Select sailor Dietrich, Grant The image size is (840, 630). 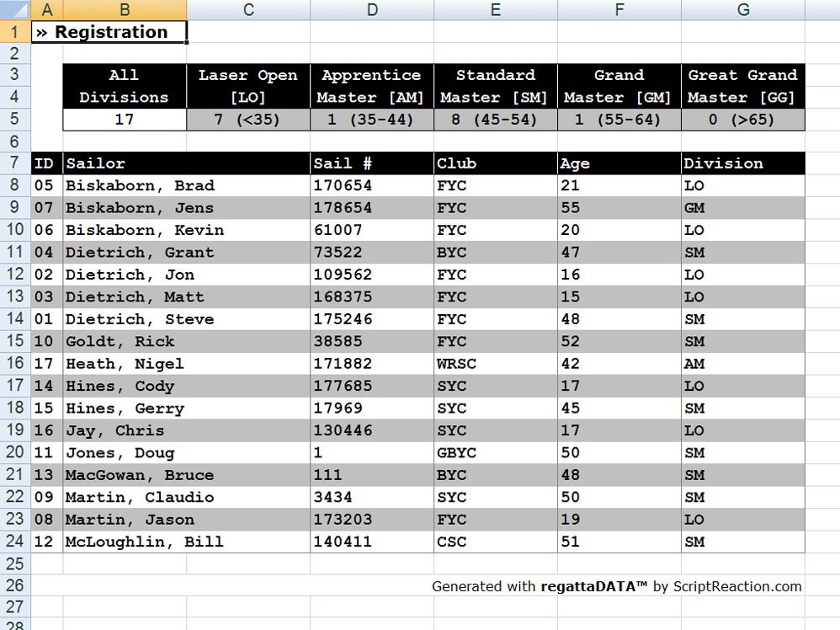point(186,252)
